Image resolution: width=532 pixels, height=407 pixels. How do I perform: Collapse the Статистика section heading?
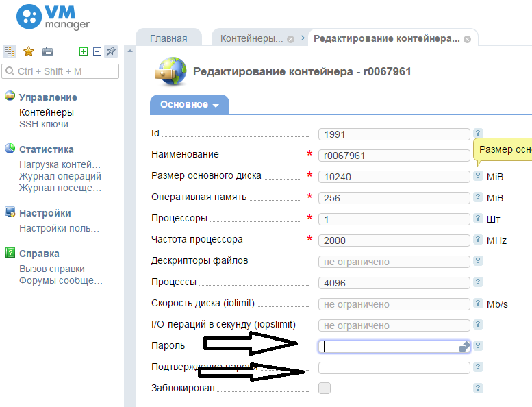pyautogui.click(x=47, y=149)
